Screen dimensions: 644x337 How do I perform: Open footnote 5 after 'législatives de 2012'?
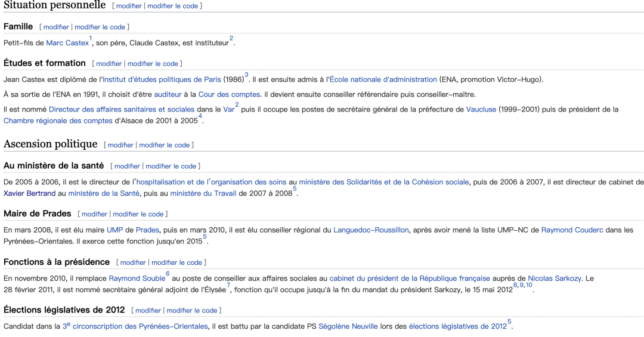point(509,322)
